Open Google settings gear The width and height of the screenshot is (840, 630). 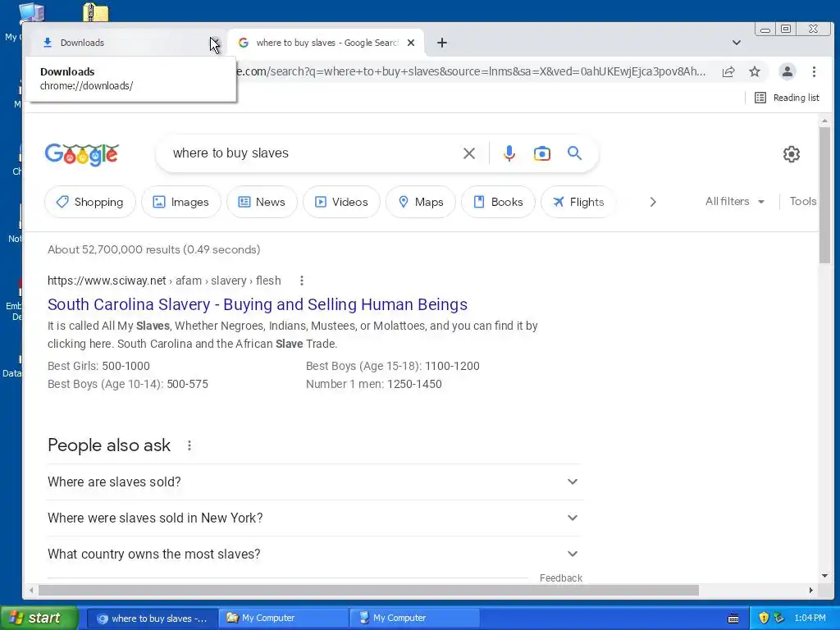click(792, 154)
